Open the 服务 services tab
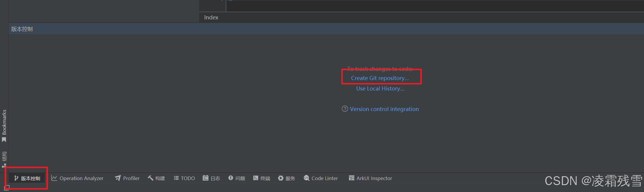The width and height of the screenshot is (644, 192). 287,178
